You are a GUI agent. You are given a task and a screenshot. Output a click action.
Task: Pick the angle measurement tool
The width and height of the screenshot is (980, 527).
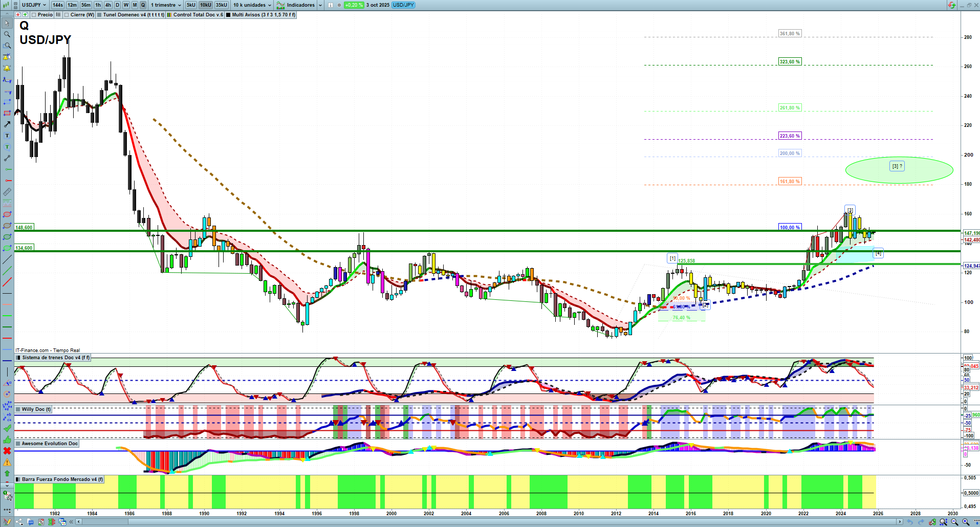pos(7,383)
